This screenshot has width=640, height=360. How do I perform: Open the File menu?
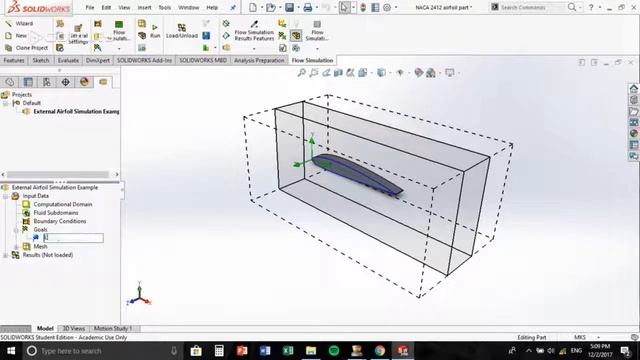click(x=90, y=7)
